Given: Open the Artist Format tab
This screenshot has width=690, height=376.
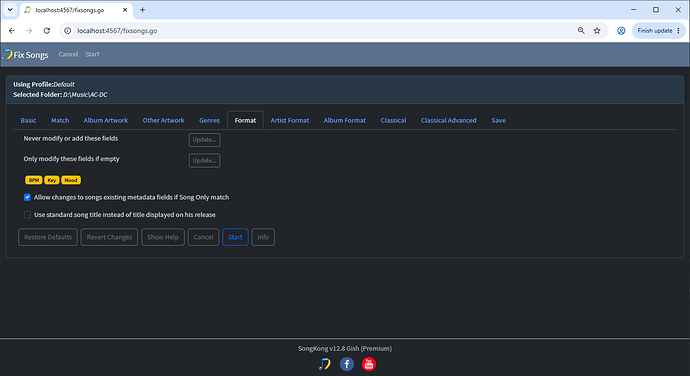Looking at the screenshot, I should [x=290, y=120].
